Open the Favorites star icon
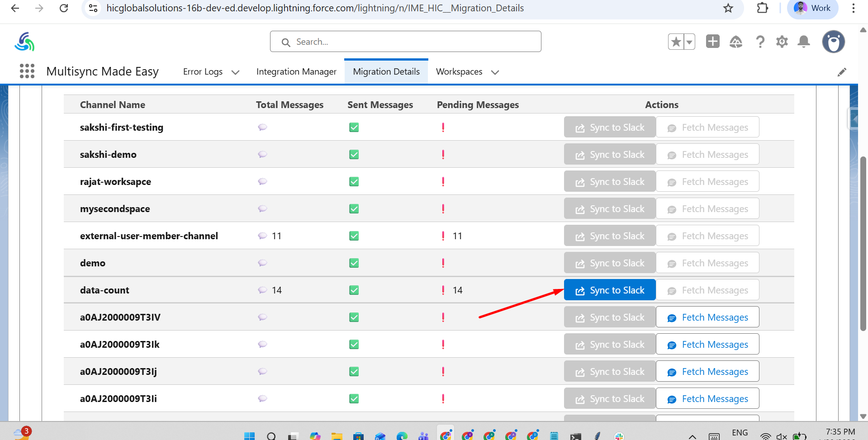This screenshot has width=868, height=440. pos(676,42)
